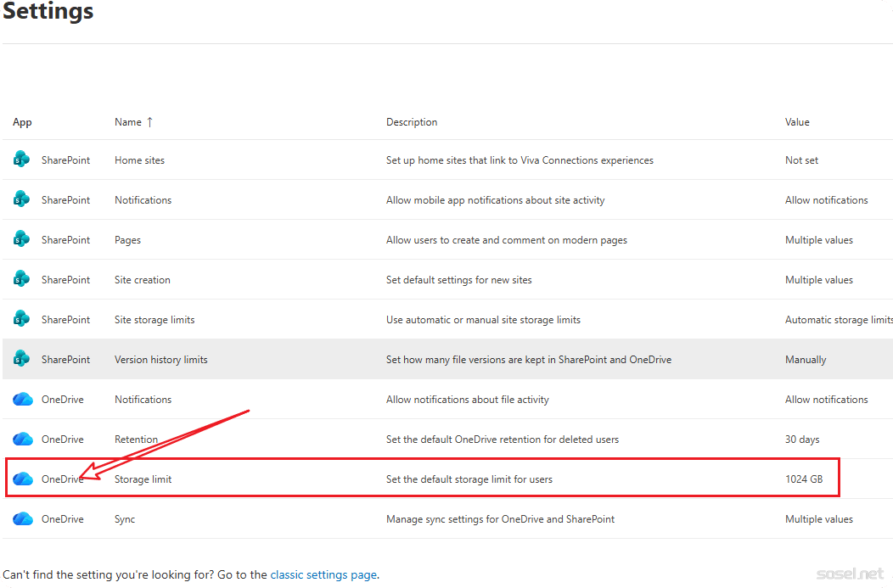This screenshot has width=893, height=588.
Task: Open OneDrive Storage limit setting
Action: (143, 479)
